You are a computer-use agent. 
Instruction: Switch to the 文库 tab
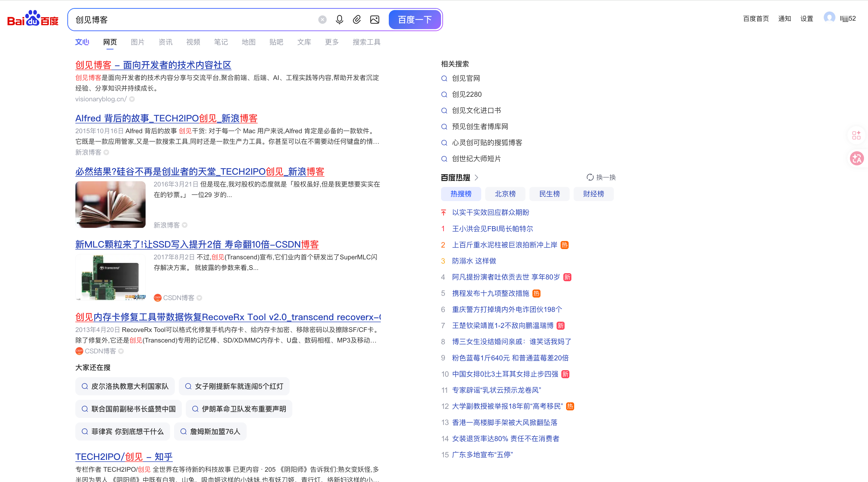(304, 42)
